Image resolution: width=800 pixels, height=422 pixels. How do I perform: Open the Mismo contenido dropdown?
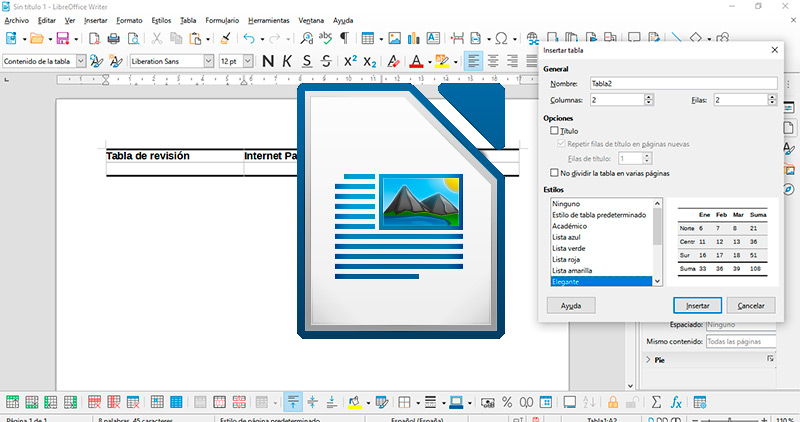click(741, 341)
